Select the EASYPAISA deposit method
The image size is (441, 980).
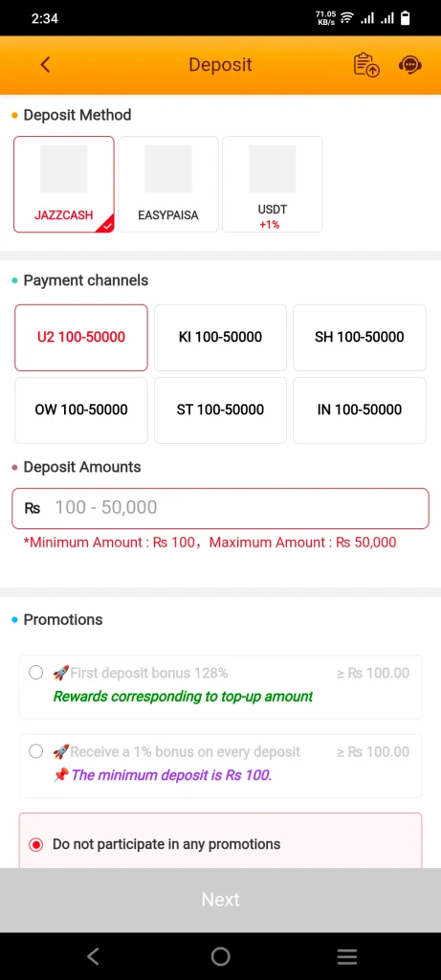168,185
